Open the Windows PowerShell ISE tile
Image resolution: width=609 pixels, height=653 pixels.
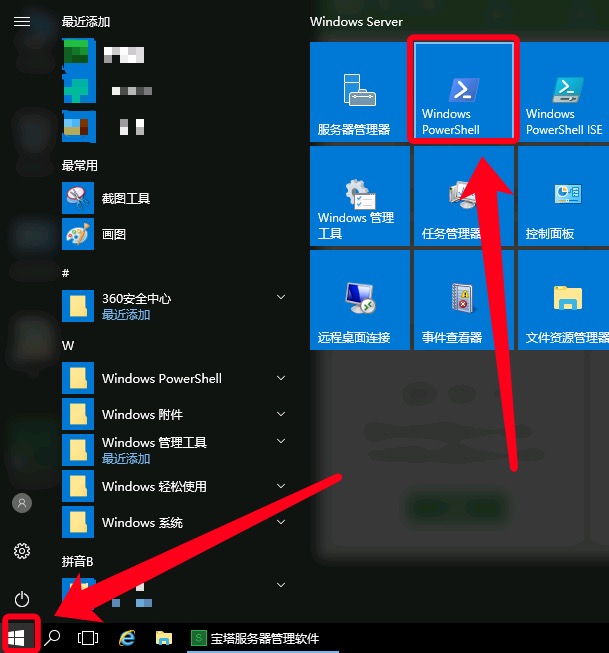pyautogui.click(x=564, y=92)
